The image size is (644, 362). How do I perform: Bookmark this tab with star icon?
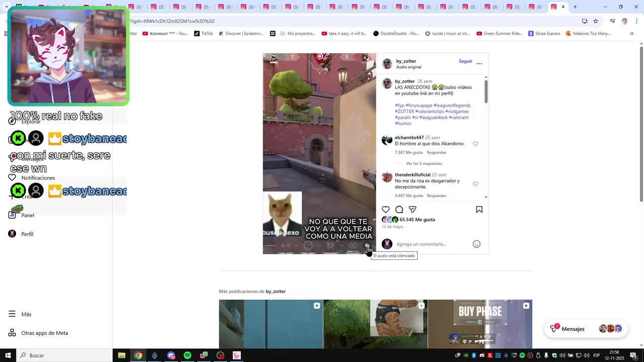(596, 21)
